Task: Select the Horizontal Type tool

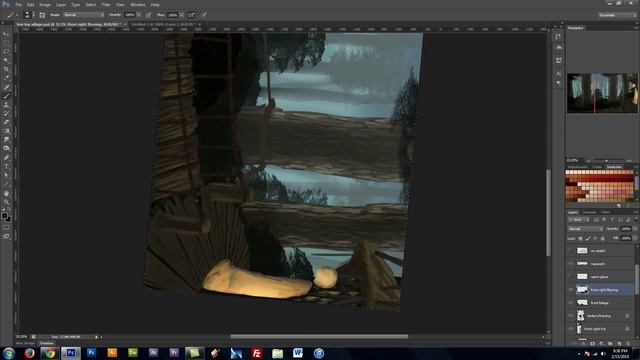Action: pyautogui.click(x=6, y=166)
